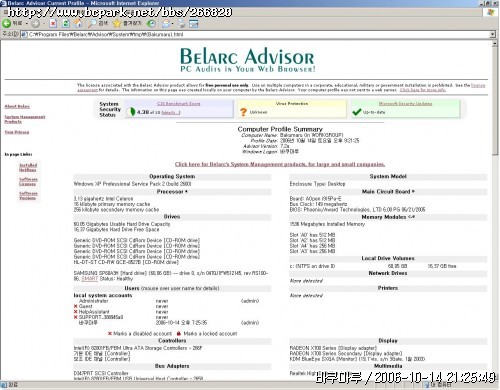Image resolution: width=500 pixels, height=390 pixels.
Task: Go back with the green Back arrow
Action: coord(6,23)
